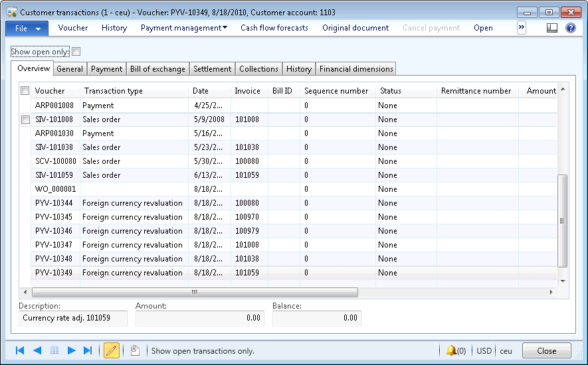This screenshot has width=588, height=365.
Task: Switch to the Payment tab
Action: point(106,69)
